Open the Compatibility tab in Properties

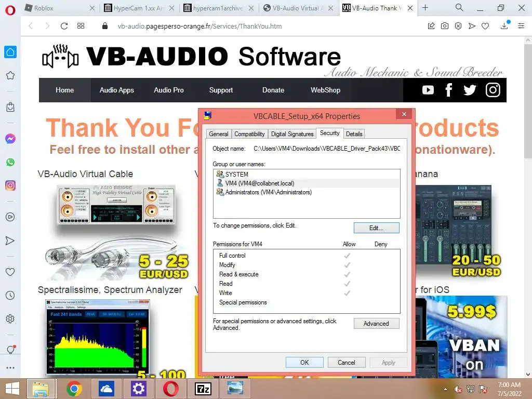click(x=249, y=134)
